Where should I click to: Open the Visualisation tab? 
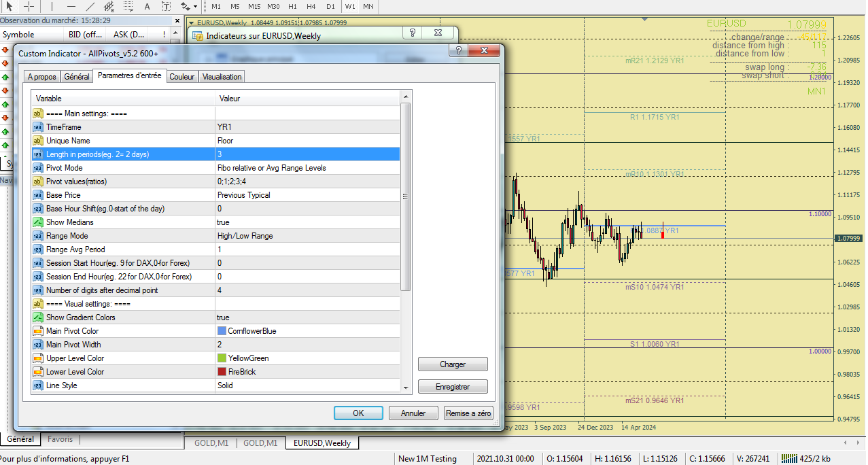click(222, 77)
